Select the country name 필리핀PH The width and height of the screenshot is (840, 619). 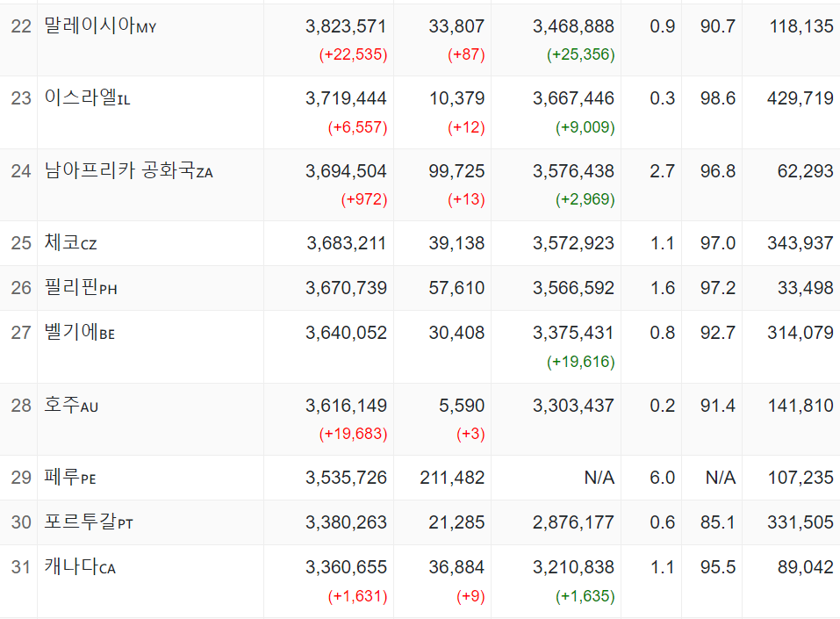[x=81, y=288]
